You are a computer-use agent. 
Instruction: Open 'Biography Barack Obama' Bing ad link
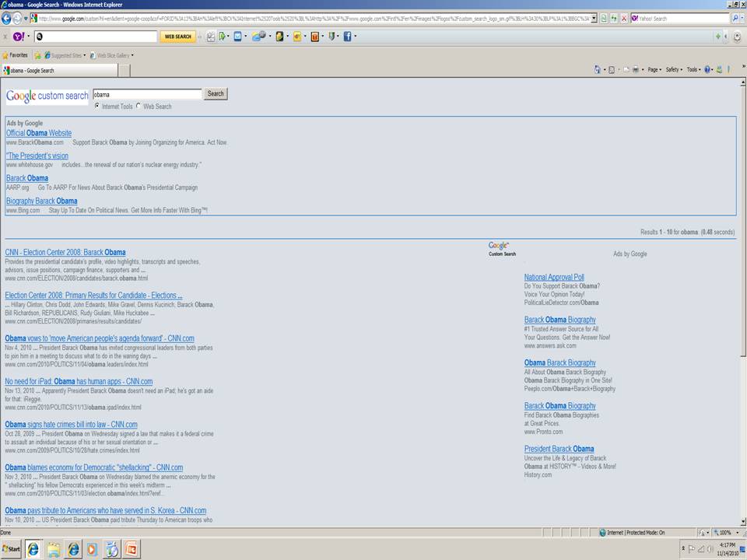pos(41,201)
